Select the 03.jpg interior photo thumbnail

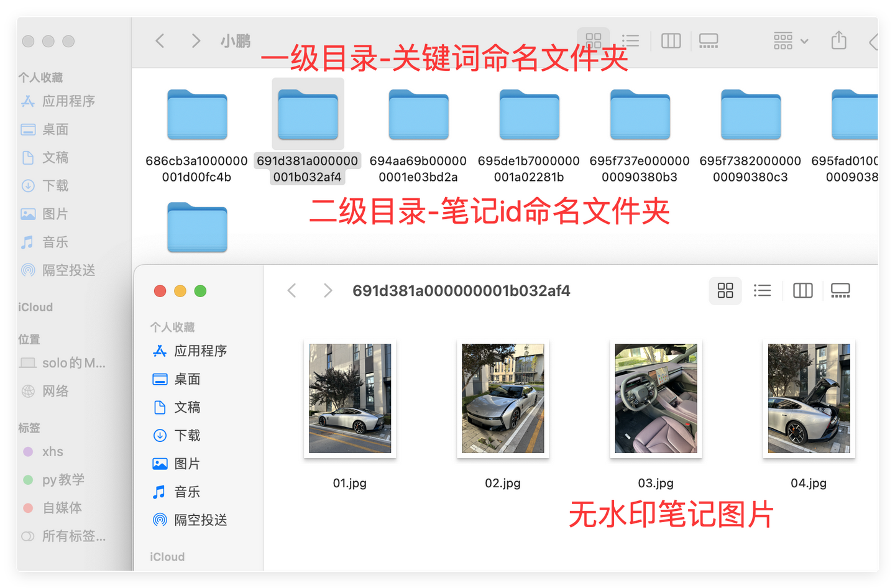coord(656,398)
